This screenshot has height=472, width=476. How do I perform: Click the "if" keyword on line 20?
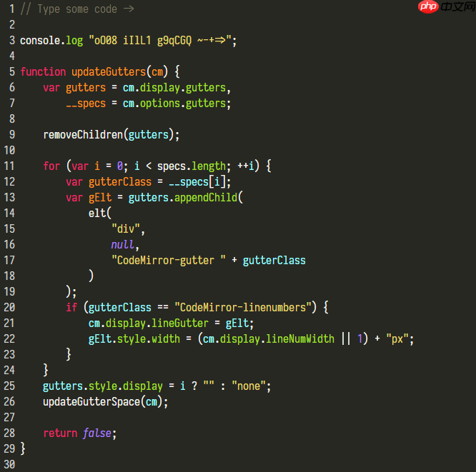click(71, 308)
